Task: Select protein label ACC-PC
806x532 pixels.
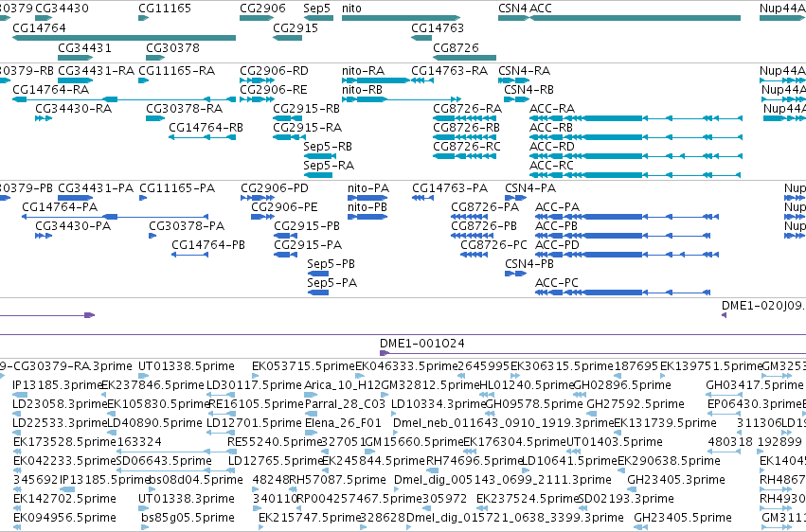Action: click(x=557, y=283)
